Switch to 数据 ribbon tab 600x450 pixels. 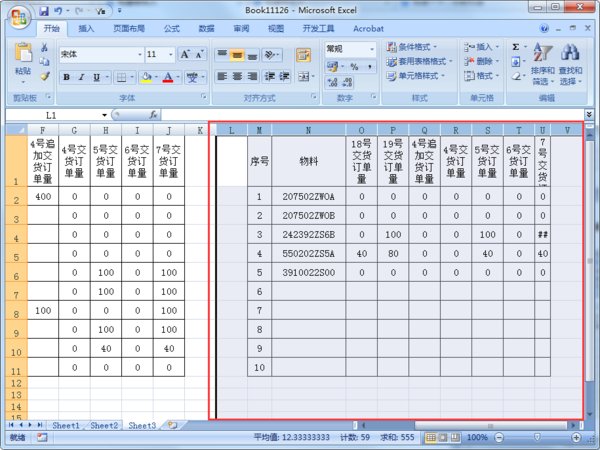(x=207, y=28)
